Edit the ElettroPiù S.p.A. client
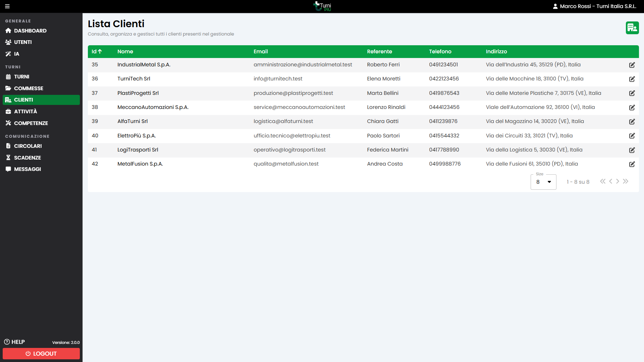Screen dimensions: 644x362 coord(632,136)
